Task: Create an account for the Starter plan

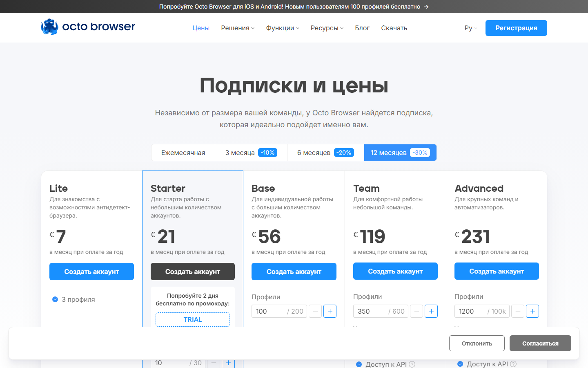Action: 193,272
